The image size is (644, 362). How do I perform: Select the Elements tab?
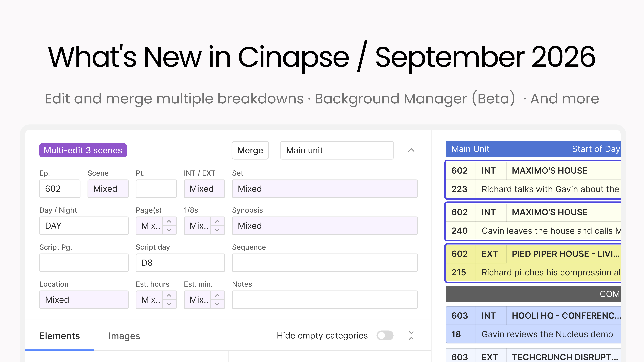coord(59,336)
